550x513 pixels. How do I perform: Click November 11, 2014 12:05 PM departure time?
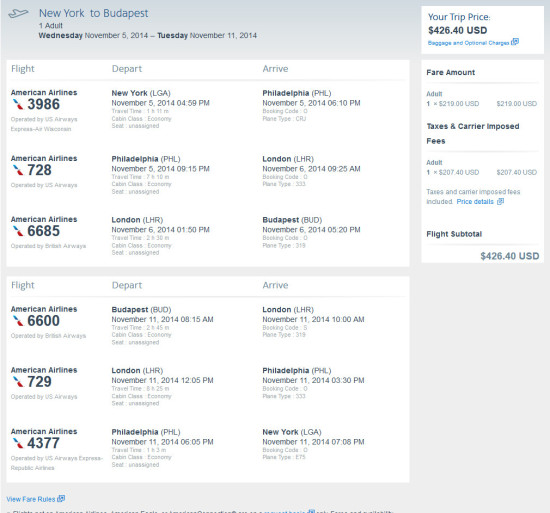162,380
